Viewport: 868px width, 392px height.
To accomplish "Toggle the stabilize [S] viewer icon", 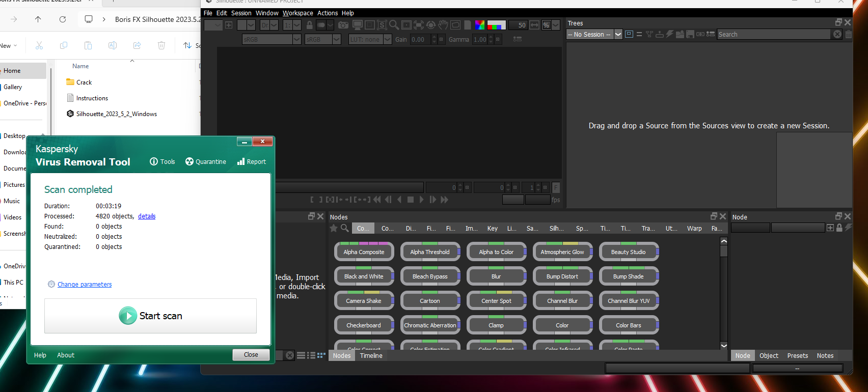I will tap(382, 25).
